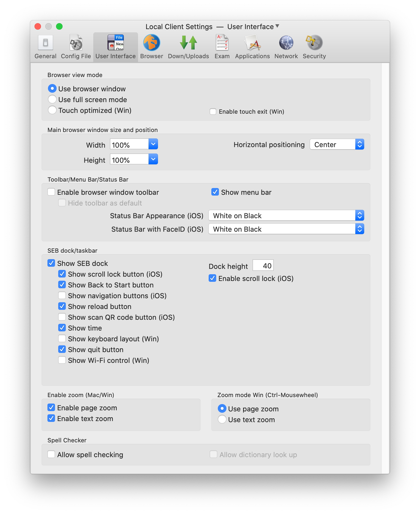Screen dimensions: 420x514
Task: Uncheck Show menu bar
Action: pos(215,192)
